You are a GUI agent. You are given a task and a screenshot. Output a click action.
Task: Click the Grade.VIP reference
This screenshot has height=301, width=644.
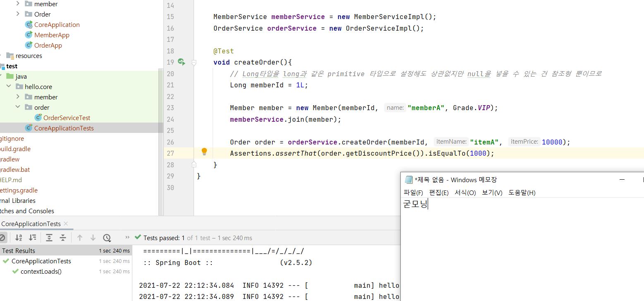coord(472,108)
